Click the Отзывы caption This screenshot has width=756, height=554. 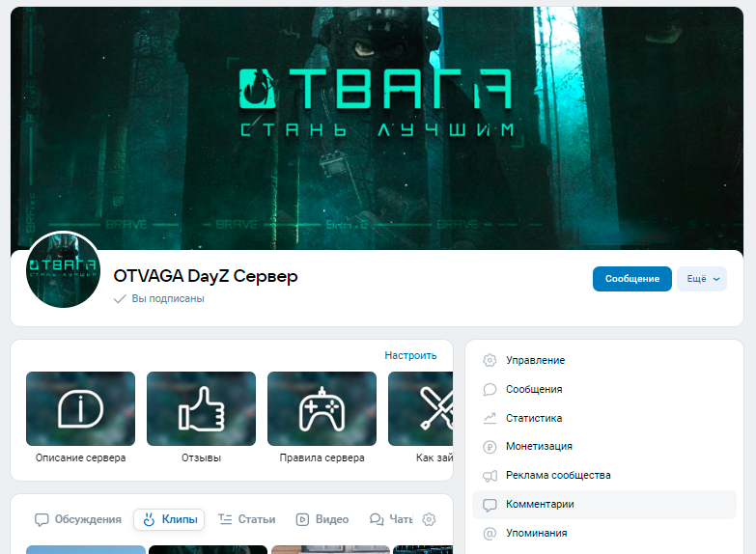[201, 458]
